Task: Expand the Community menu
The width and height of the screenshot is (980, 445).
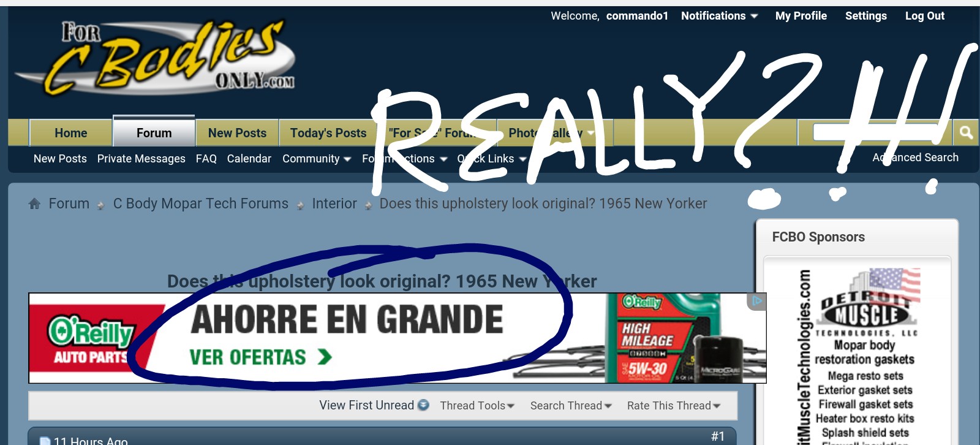Action: pos(316,159)
